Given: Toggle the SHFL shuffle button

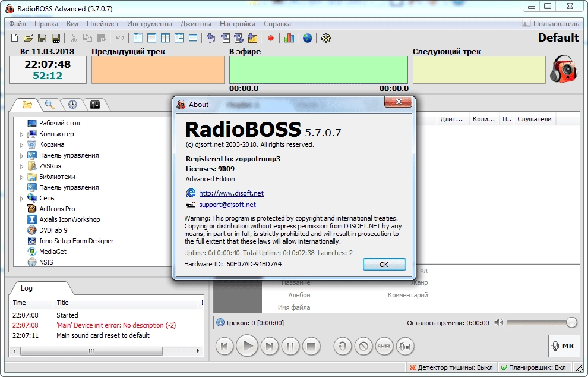Looking at the screenshot, I should coord(384,346).
